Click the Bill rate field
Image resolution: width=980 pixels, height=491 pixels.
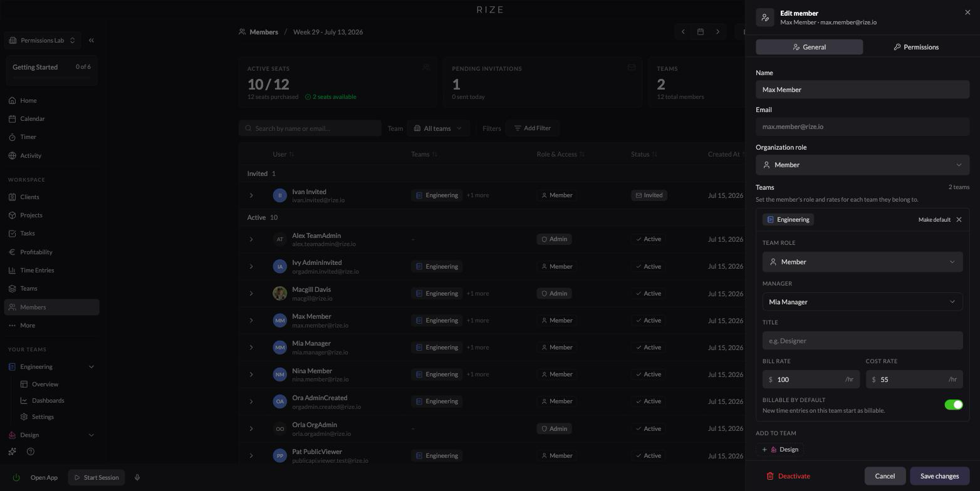(811, 380)
